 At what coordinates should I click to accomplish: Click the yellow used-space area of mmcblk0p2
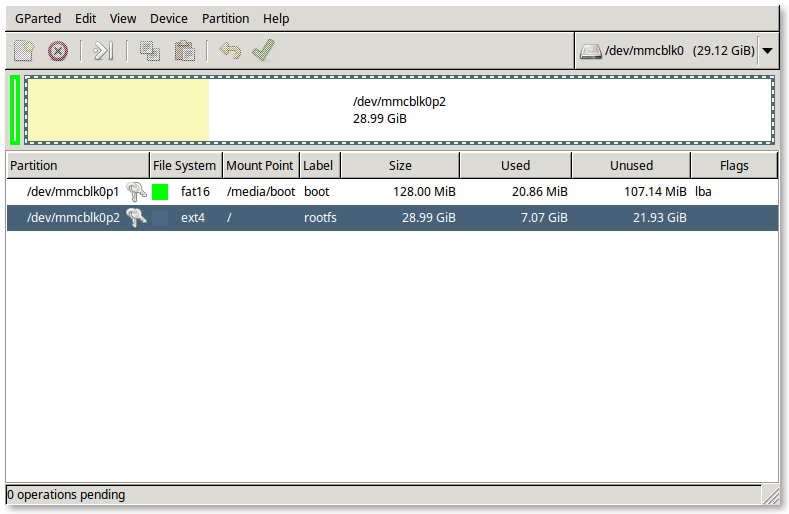pyautogui.click(x=118, y=110)
